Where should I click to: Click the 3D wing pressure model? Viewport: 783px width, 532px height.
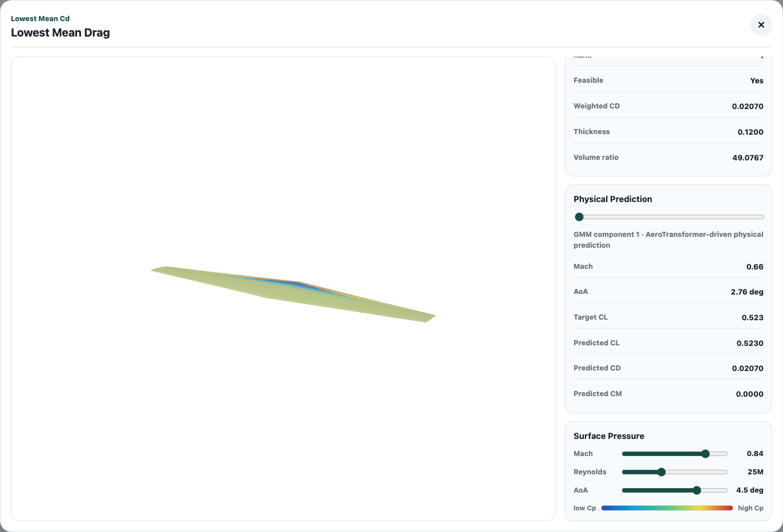coord(293,294)
